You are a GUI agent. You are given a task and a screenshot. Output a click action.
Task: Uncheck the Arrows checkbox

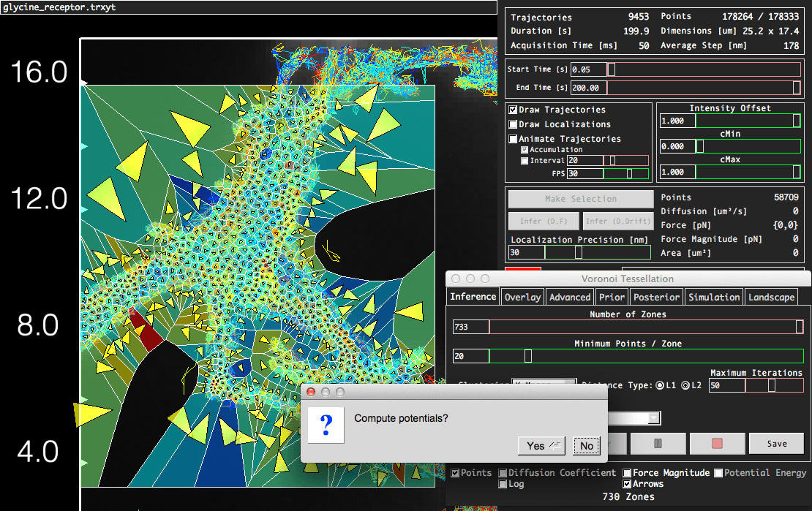(x=627, y=484)
